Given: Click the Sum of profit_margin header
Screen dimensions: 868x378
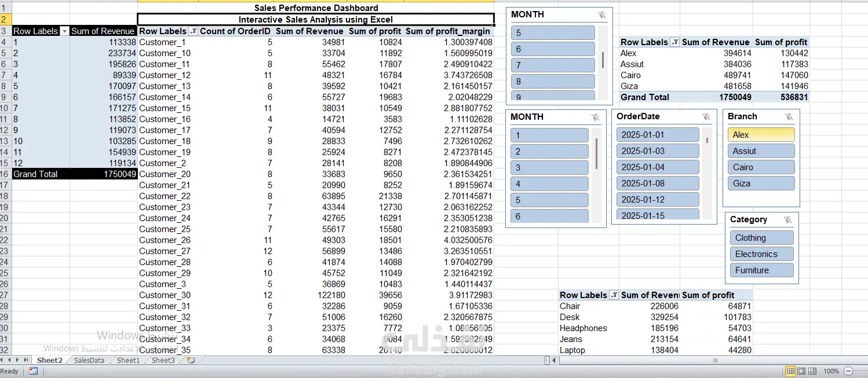Looking at the screenshot, I should tap(448, 31).
